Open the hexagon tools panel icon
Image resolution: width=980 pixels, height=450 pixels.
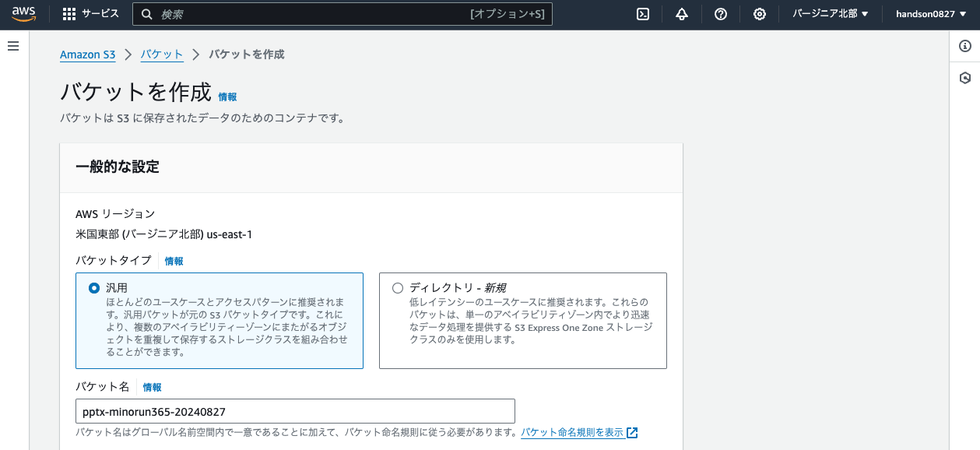click(965, 78)
